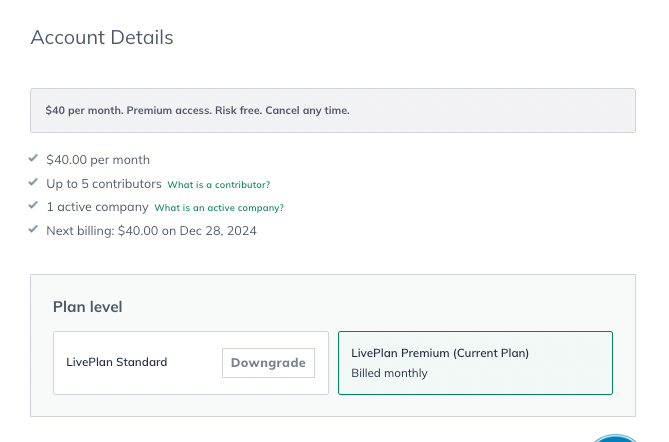Click the "LivePlan Standard" label text
Viewport: 669px width, 442px height.
[117, 363]
